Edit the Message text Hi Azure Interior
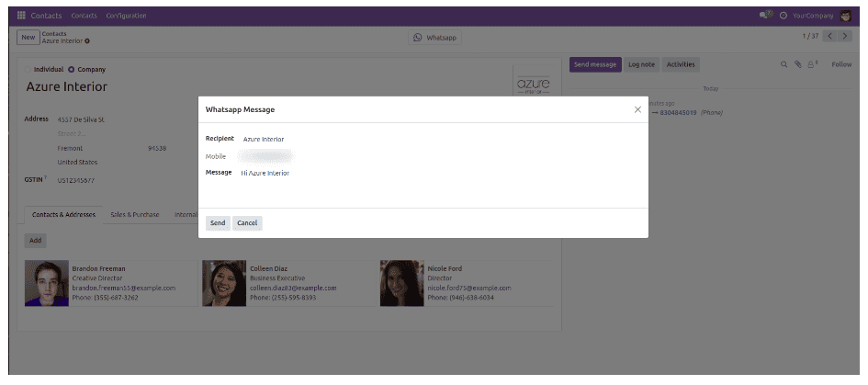Screen dimensions: 868x385 (265, 174)
